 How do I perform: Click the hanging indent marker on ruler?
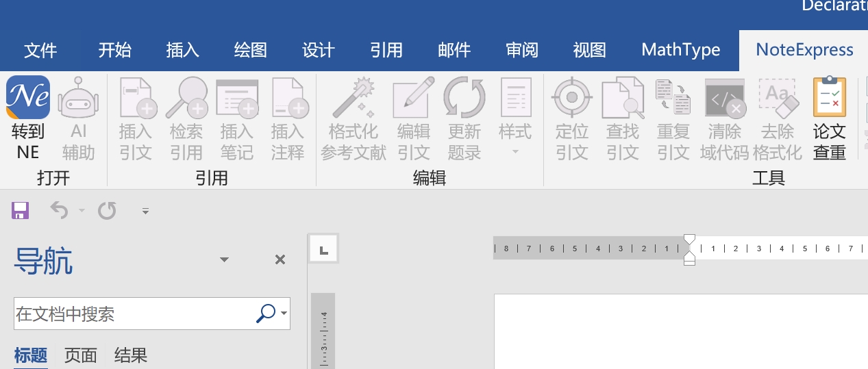click(690, 256)
